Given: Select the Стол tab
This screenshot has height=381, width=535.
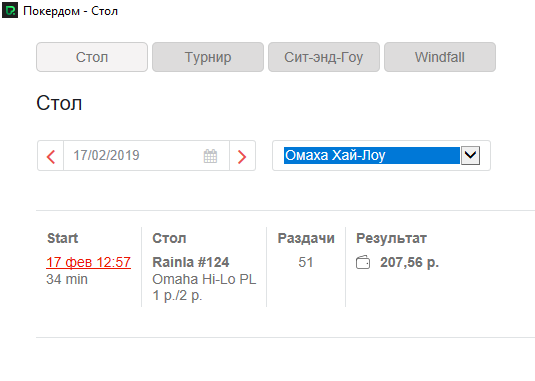Looking at the screenshot, I should tap(92, 57).
